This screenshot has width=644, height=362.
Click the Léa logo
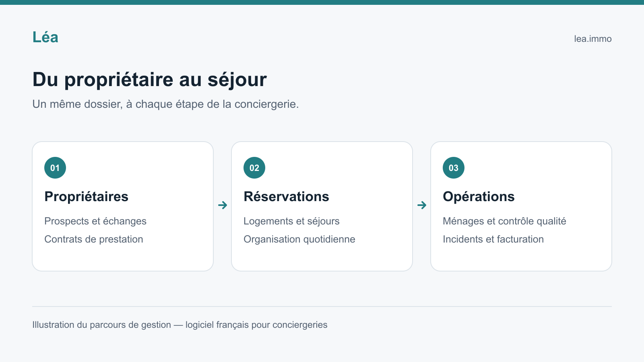pos(45,37)
